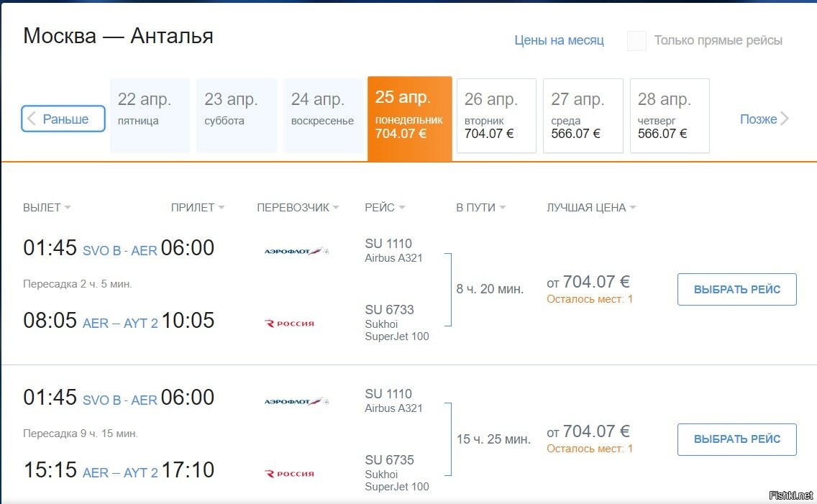Screen dimensions: 817x504
Task: Click the SVO B - AER route link at 01:45 first row
Action: coord(120,250)
